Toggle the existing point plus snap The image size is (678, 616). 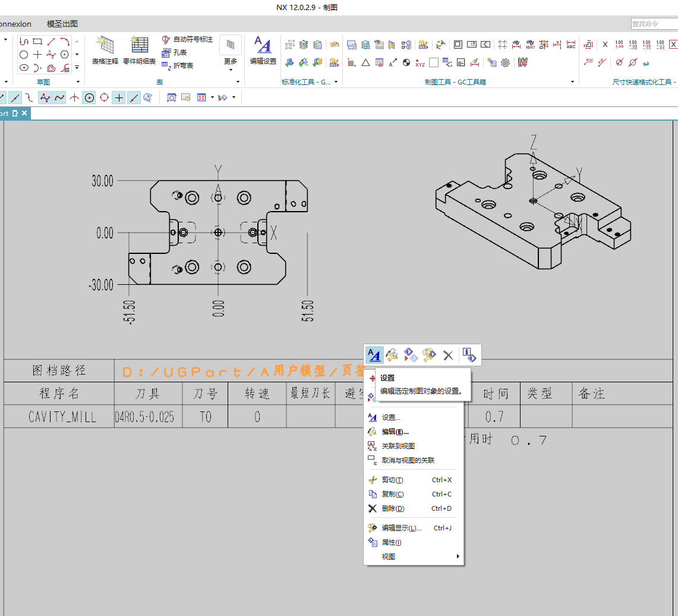(119, 98)
